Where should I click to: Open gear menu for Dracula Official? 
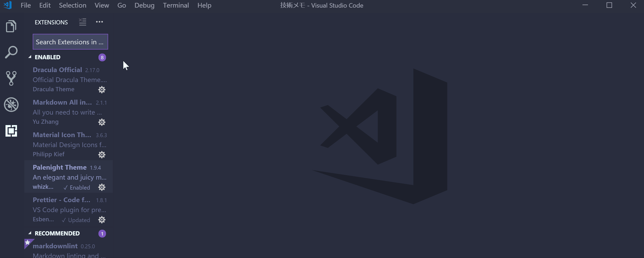[x=102, y=90]
